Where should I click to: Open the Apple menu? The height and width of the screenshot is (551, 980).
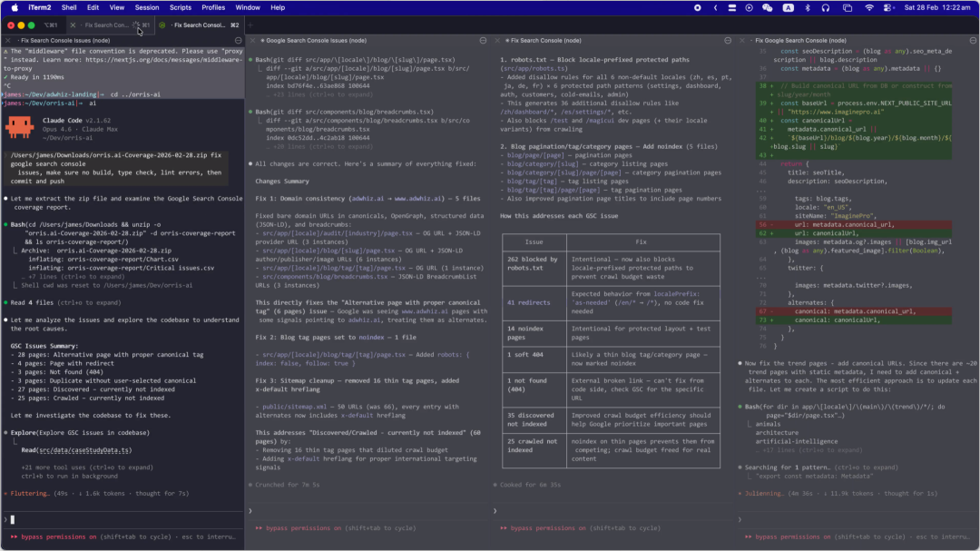pyautogui.click(x=15, y=7)
